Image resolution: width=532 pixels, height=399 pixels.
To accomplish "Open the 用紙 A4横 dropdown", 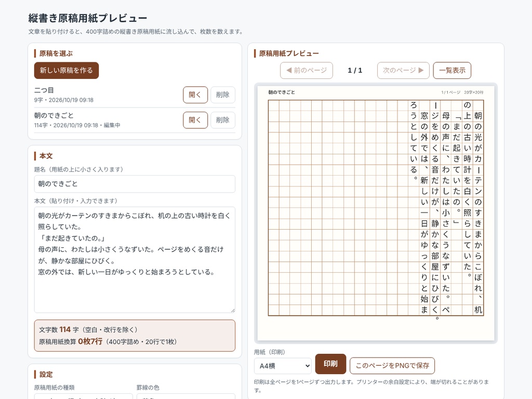I will (283, 366).
